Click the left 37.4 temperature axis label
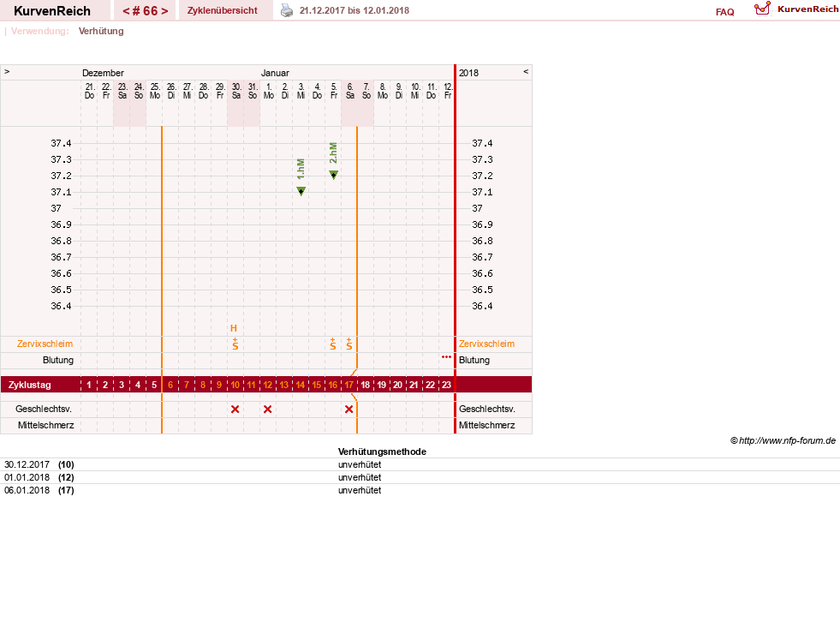 (61, 143)
